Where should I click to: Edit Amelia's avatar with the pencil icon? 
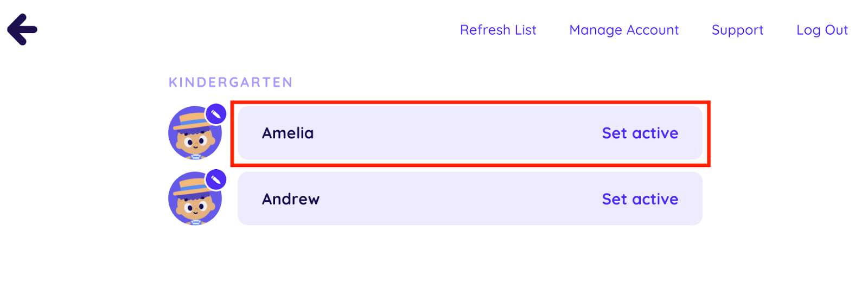216,114
